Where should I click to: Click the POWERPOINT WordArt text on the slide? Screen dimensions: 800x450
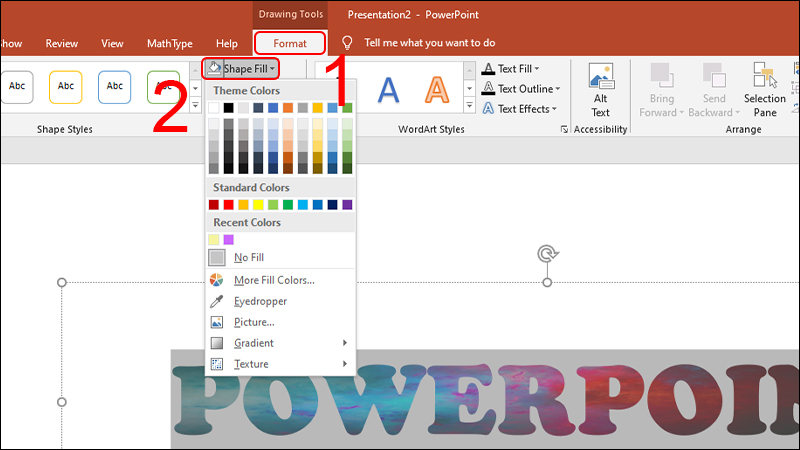(485, 399)
